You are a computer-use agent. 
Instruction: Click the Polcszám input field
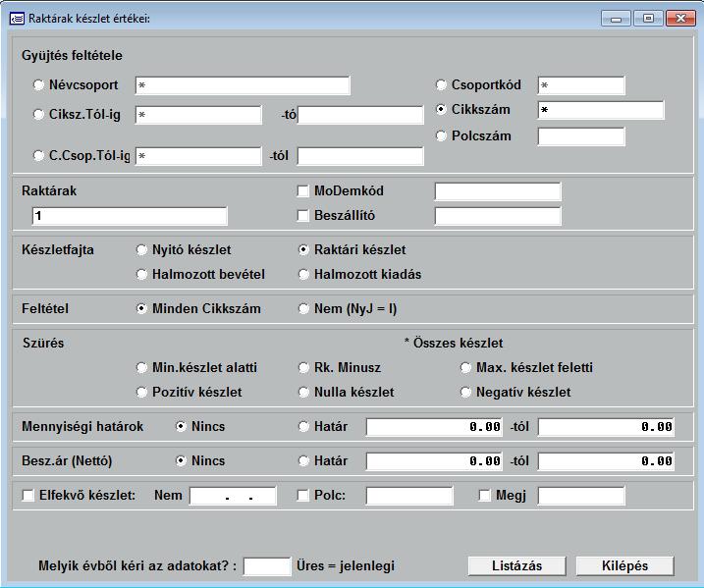[581, 136]
